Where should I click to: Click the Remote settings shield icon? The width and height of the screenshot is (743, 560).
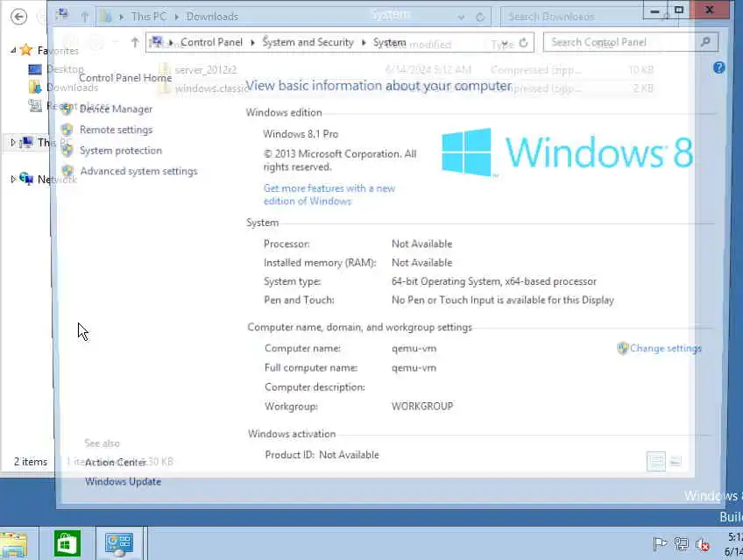[x=67, y=130]
